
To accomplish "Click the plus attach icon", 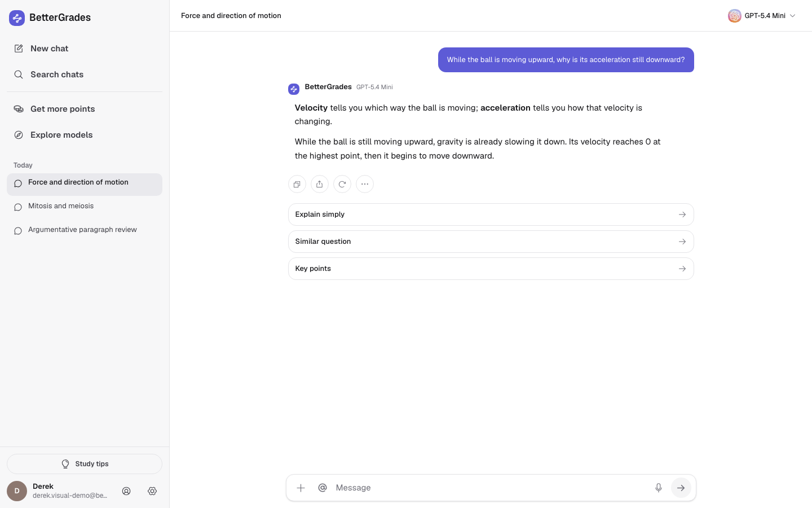I will tap(301, 488).
